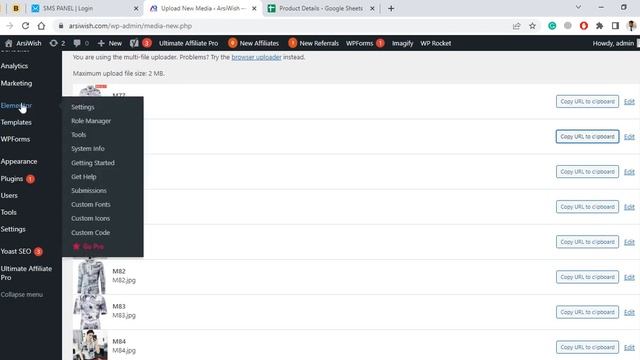Screen dimensions: 640x360
Task: Click Go Pro in the Elementor submenu
Action: pyautogui.click(x=88, y=247)
